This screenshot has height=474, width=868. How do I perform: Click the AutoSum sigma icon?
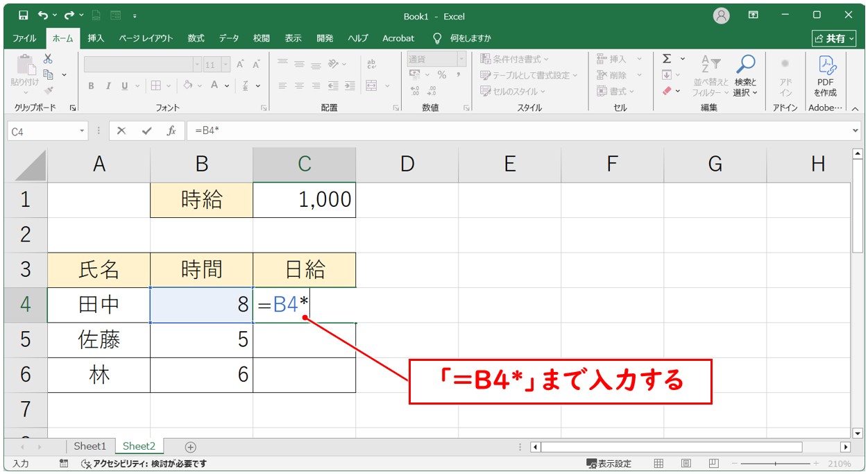pyautogui.click(x=667, y=59)
